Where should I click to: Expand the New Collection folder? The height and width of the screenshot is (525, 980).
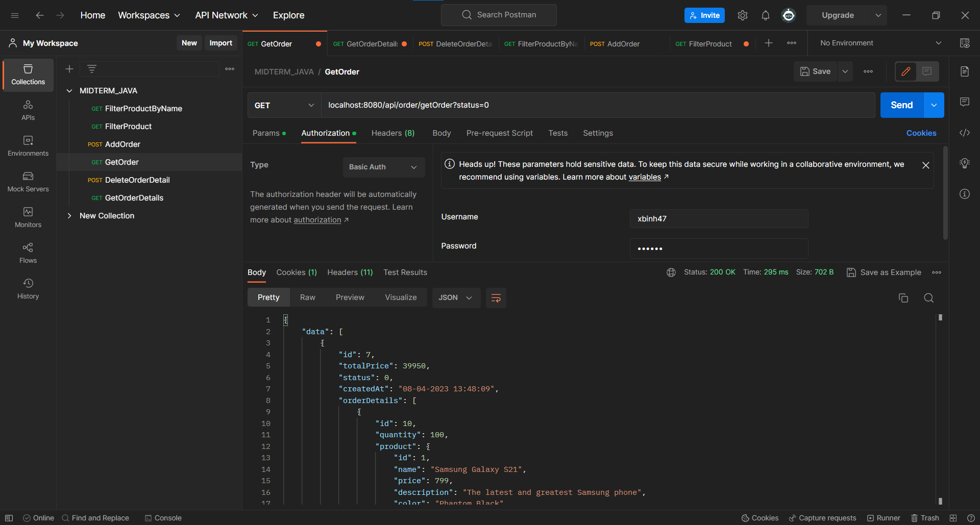pos(69,216)
